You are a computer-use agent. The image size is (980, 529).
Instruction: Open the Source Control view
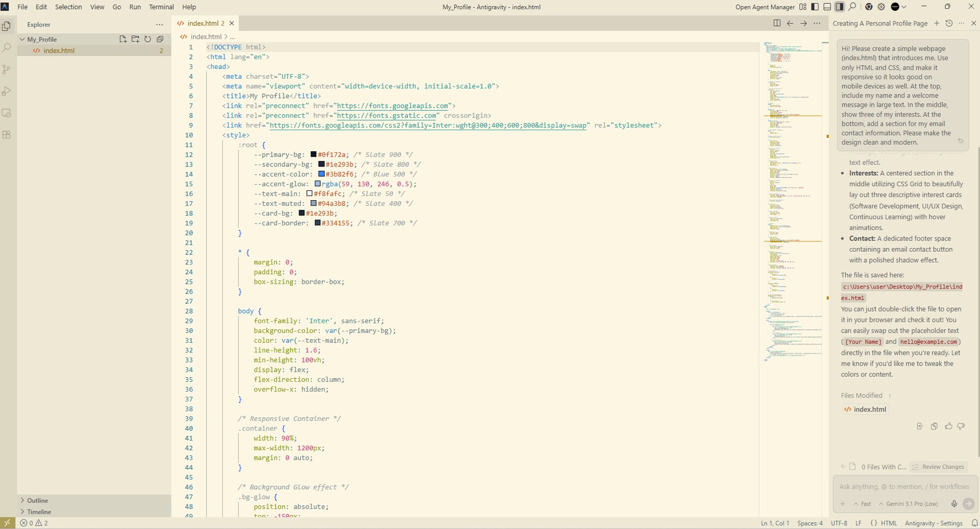(x=7, y=69)
